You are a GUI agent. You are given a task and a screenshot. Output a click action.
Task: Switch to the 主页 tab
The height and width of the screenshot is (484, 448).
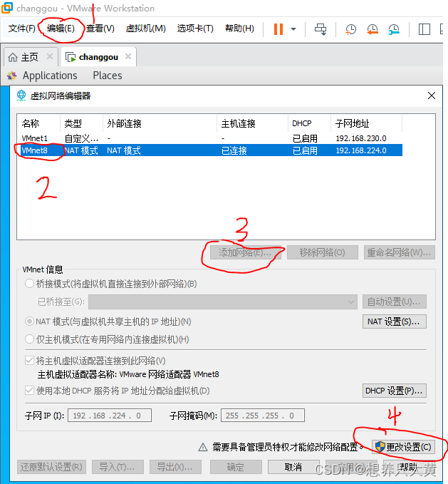pos(31,57)
